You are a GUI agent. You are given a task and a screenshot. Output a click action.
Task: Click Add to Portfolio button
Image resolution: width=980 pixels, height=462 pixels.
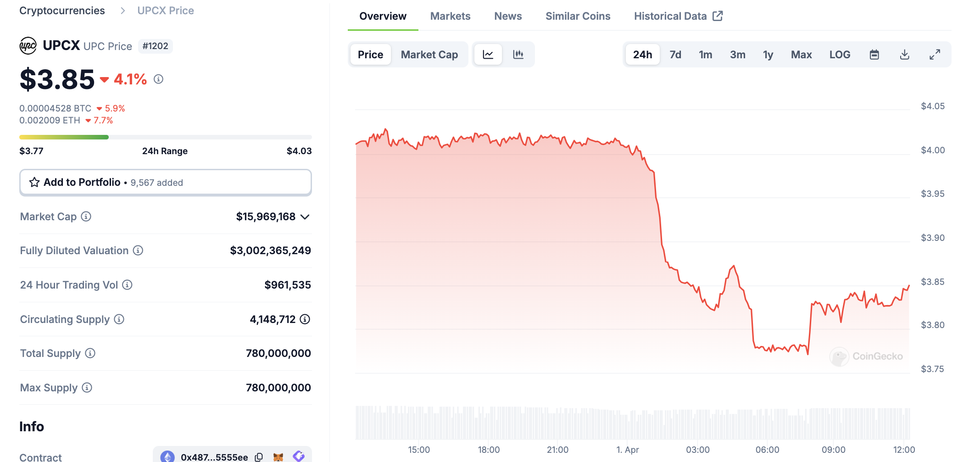pos(165,182)
